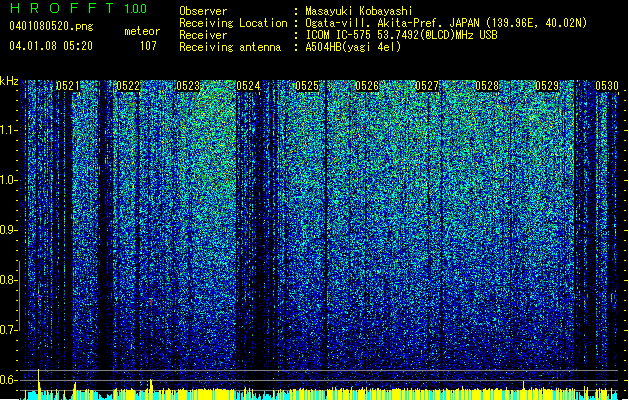Click the 'Receiving Location' label
This screenshot has width=629, height=400.
pyautogui.click(x=233, y=23)
